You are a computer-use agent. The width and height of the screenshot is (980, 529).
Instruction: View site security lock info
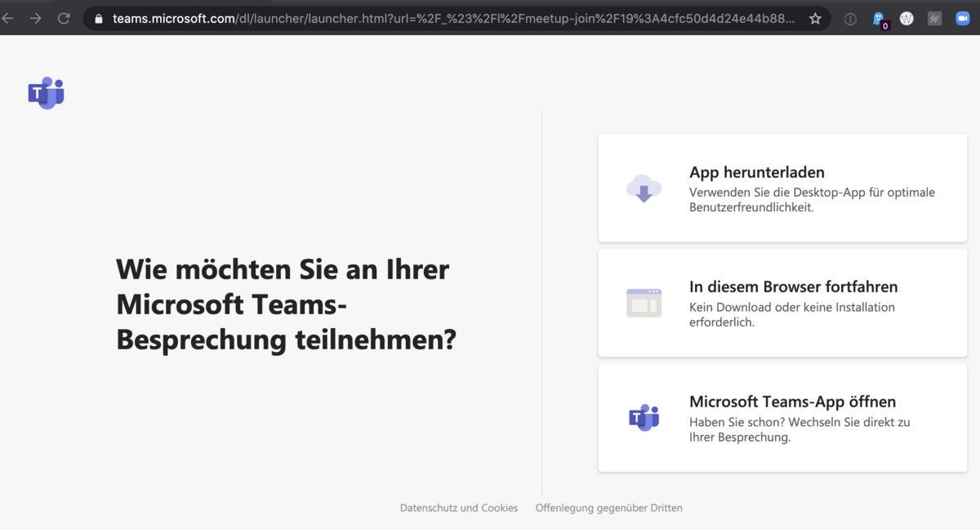tap(98, 19)
